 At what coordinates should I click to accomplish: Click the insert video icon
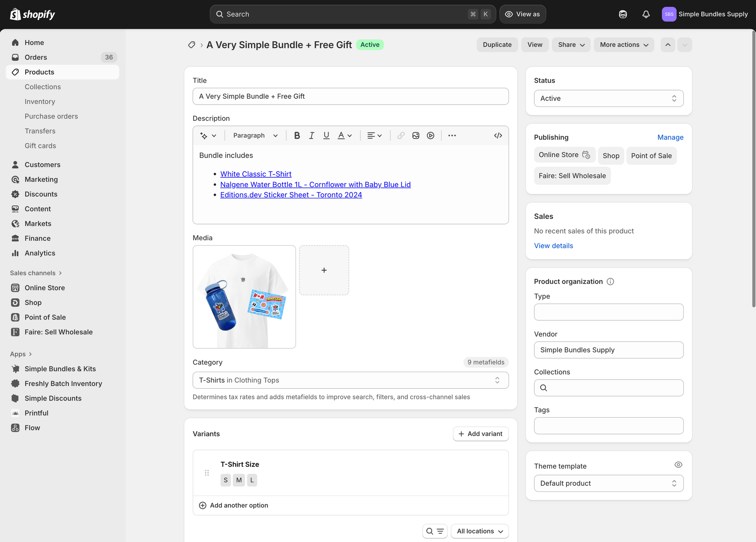tap(430, 135)
